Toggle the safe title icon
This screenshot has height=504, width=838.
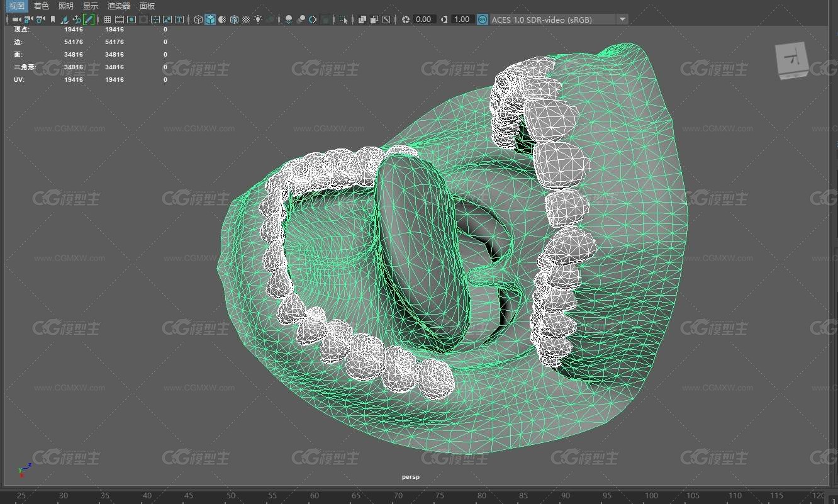[179, 20]
